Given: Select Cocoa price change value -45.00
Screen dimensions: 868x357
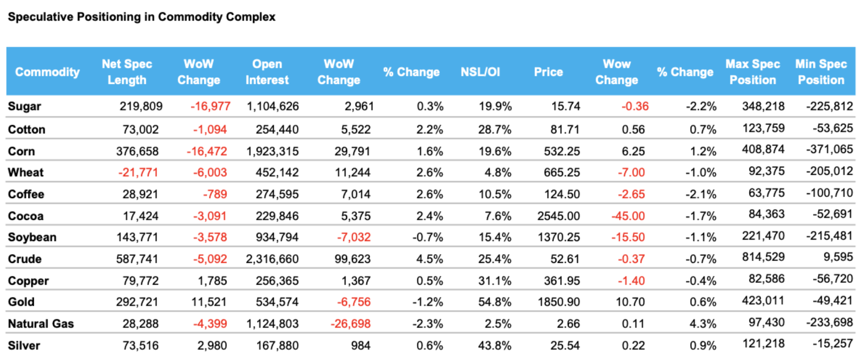Looking at the screenshot, I should [628, 216].
